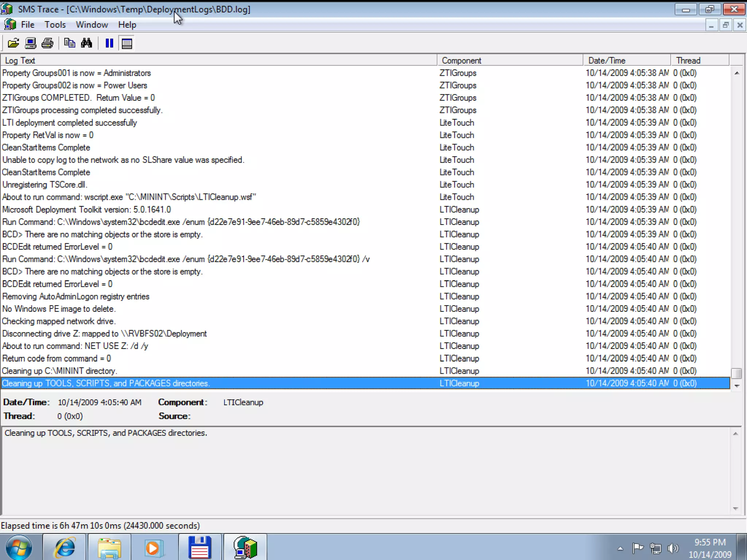Click the volume speaker tray icon

point(673,548)
